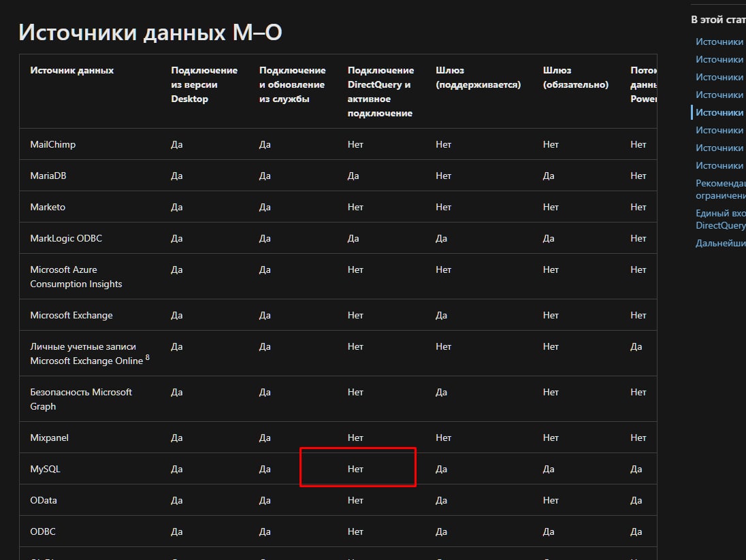This screenshot has height=560, width=746.
Task: Click ODBC's DirectQuery 'Нет' cell
Action: [355, 531]
